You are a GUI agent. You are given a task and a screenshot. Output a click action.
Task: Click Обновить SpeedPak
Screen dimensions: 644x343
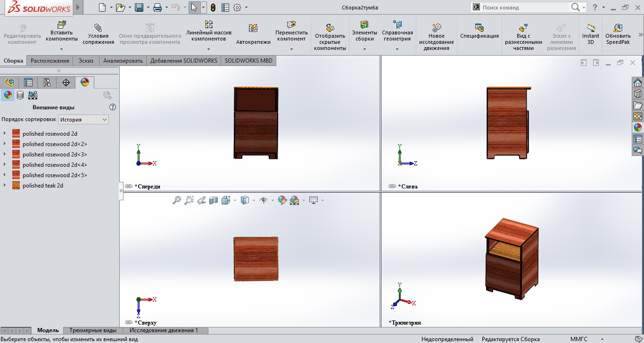click(618, 34)
